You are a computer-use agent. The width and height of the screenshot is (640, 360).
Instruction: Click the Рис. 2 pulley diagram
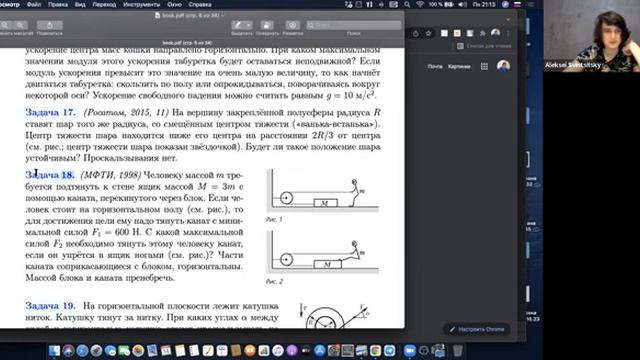coord(322,252)
